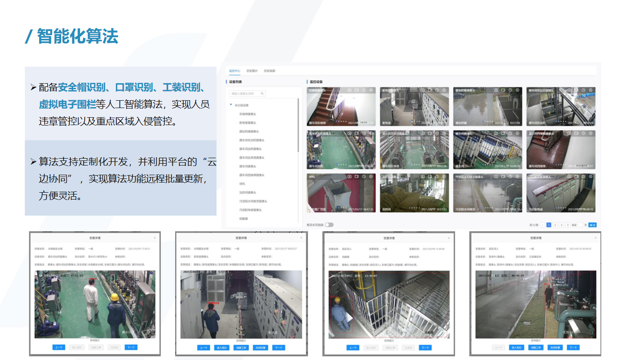644x360 pixels.
Task: Click 上一个 in 膜车间加药摄像头 alarm dialog
Action: 58,347
